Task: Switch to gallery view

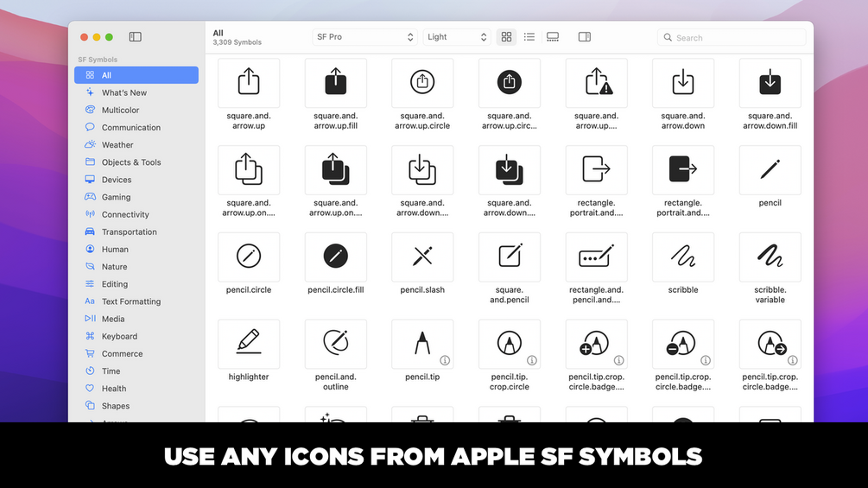Action: (553, 37)
